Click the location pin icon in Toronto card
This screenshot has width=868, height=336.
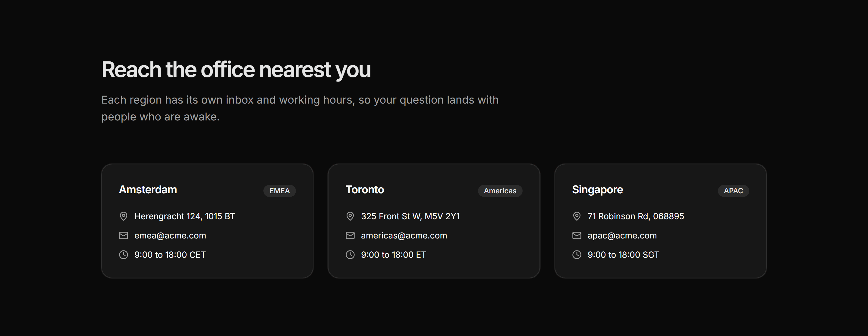350,216
